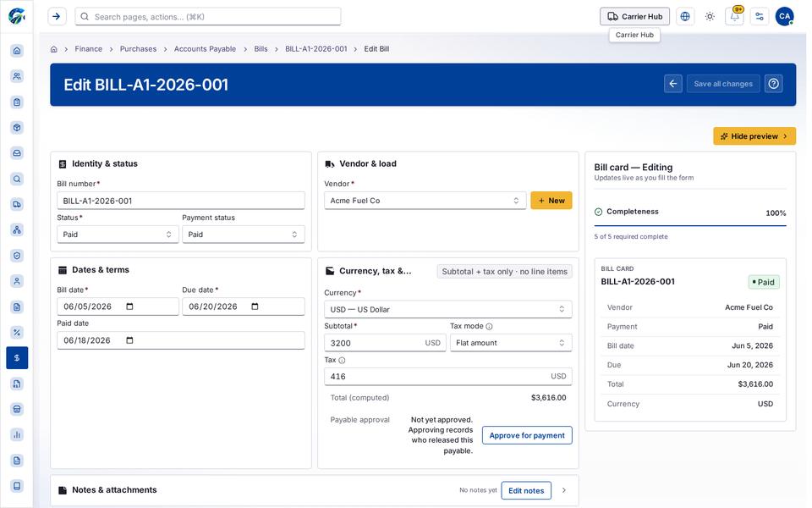
Task: Toggle the light/dark theme sun icon
Action: 710,16
